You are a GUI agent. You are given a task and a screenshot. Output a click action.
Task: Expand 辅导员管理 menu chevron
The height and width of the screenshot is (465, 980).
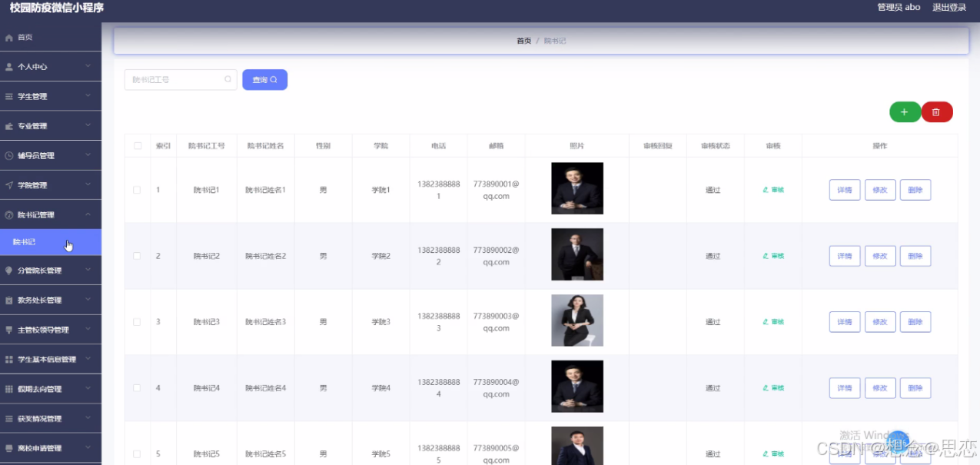coord(88,156)
